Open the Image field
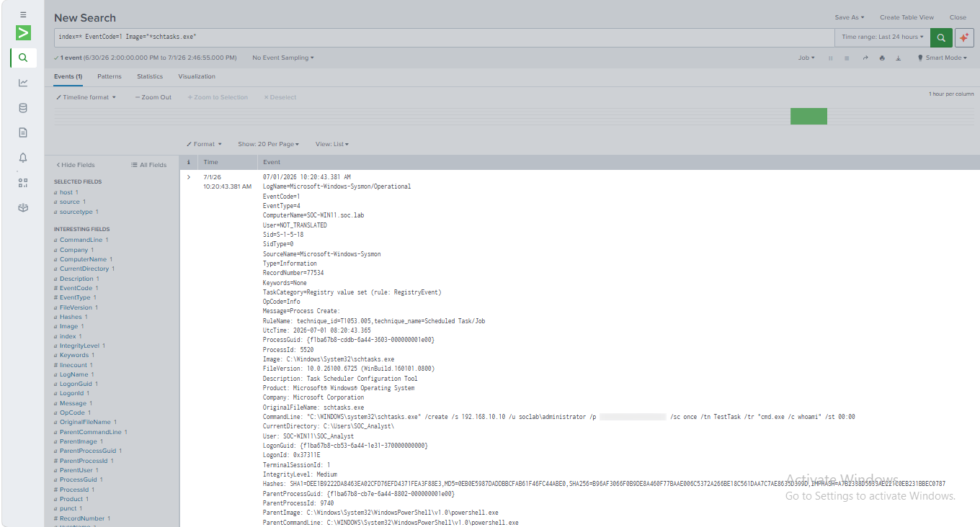Image resolution: width=980 pixels, height=527 pixels. pyautogui.click(x=69, y=326)
